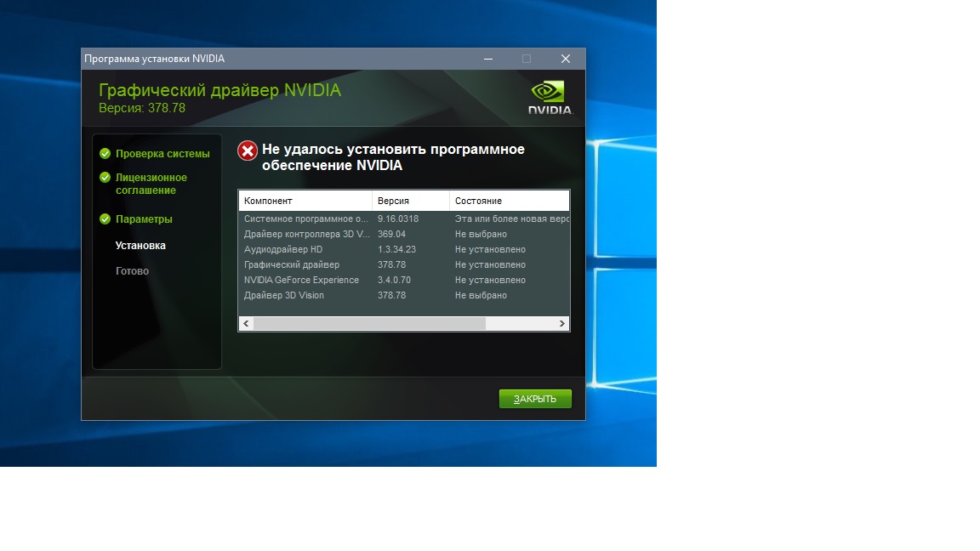
Task: Click the Версия column header
Action: (411, 201)
